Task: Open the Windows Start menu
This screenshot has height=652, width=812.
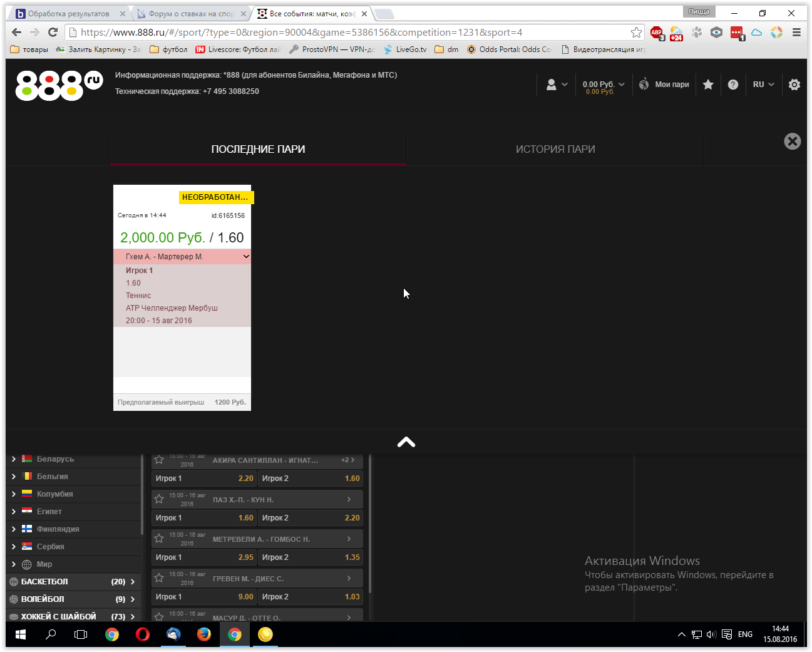Action: pyautogui.click(x=21, y=634)
